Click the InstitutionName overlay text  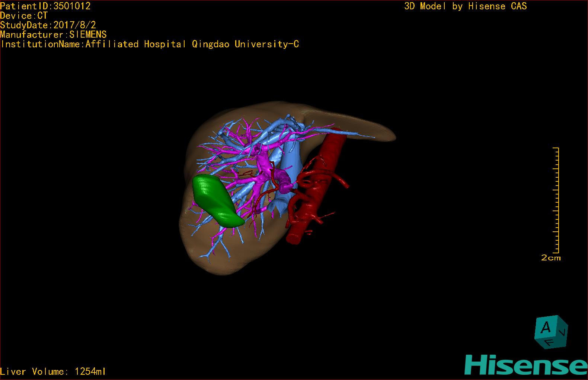[x=149, y=44]
